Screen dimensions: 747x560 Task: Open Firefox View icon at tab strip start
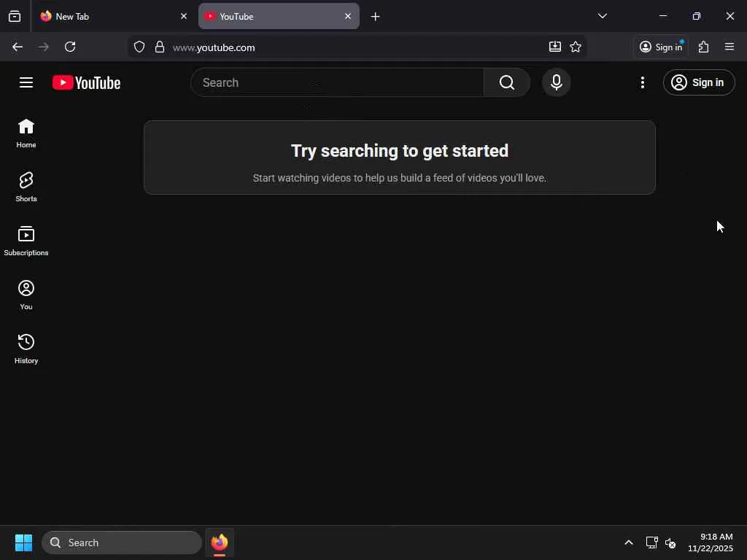[15, 17]
